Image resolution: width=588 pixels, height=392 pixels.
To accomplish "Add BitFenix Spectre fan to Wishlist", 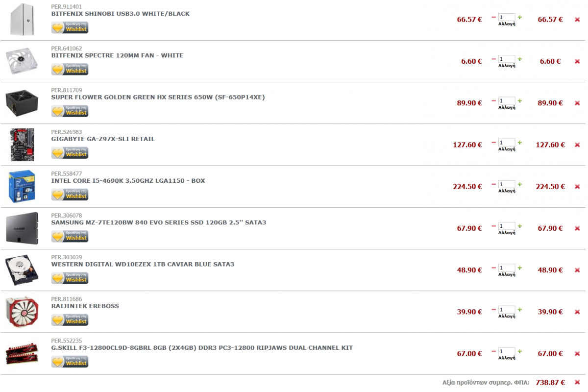I will click(70, 69).
